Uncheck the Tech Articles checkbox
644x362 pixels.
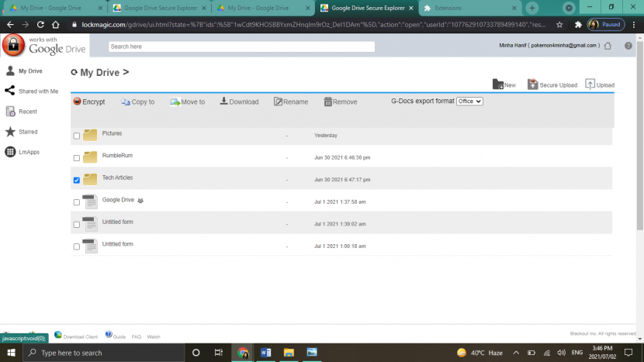tap(76, 180)
